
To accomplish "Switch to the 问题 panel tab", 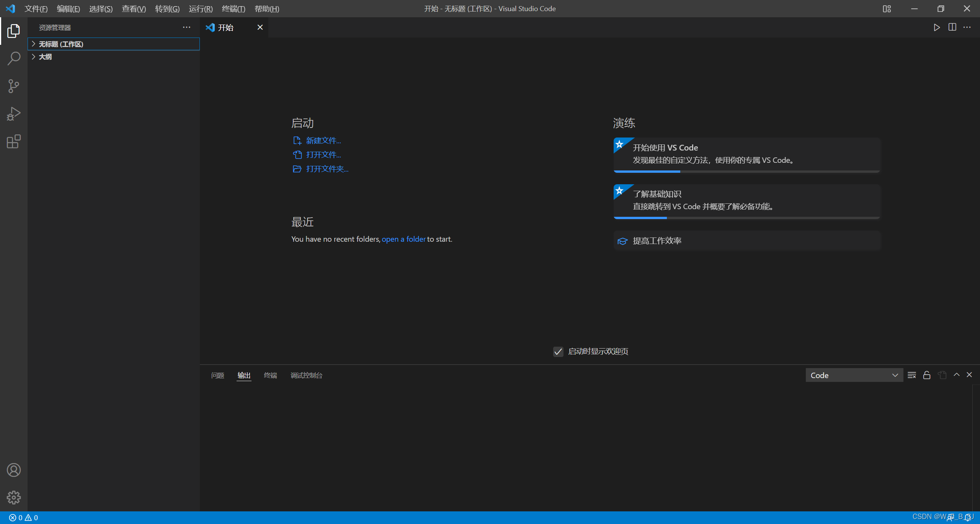I will [217, 375].
